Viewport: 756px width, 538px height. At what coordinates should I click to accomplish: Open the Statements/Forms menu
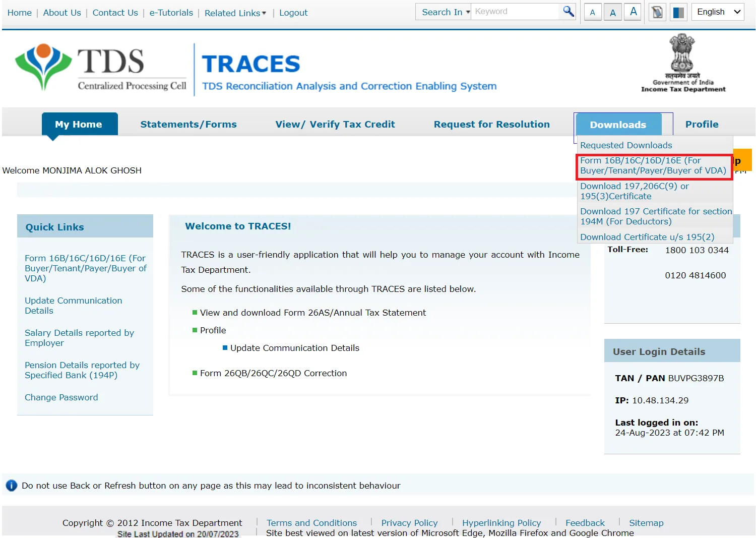tap(188, 124)
